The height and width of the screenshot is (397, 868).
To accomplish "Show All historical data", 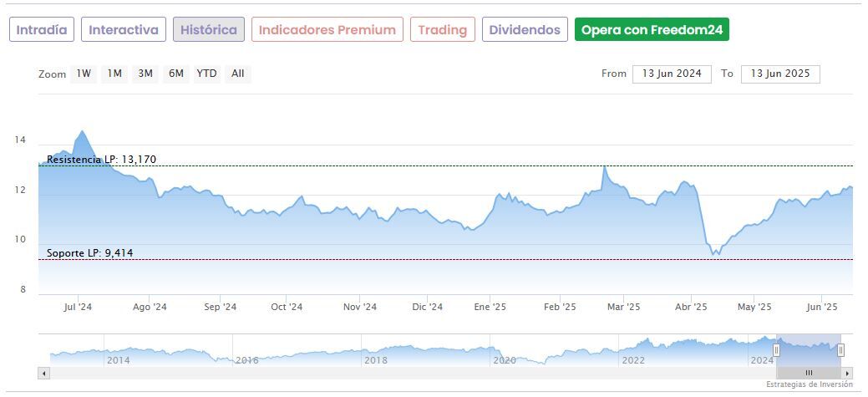I will pos(238,74).
